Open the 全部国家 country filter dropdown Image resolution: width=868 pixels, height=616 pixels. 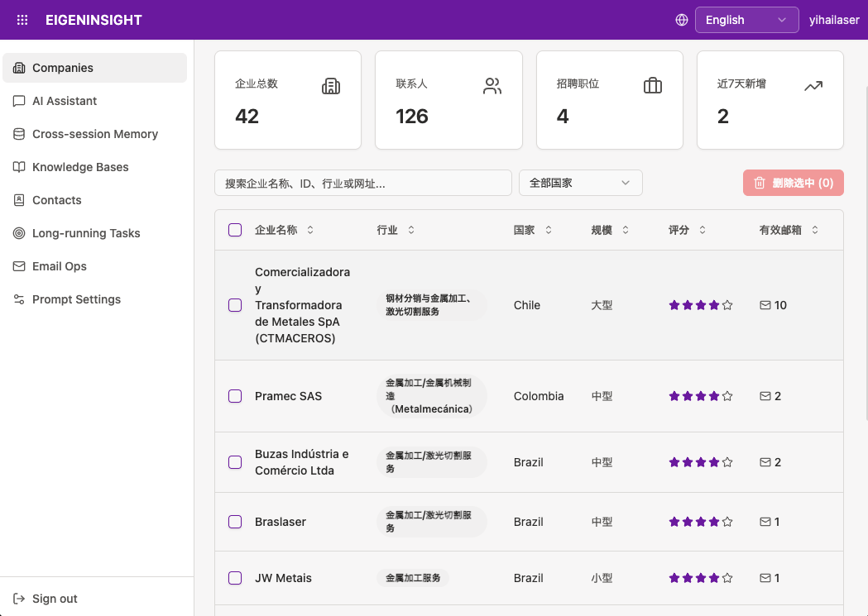pyautogui.click(x=581, y=183)
